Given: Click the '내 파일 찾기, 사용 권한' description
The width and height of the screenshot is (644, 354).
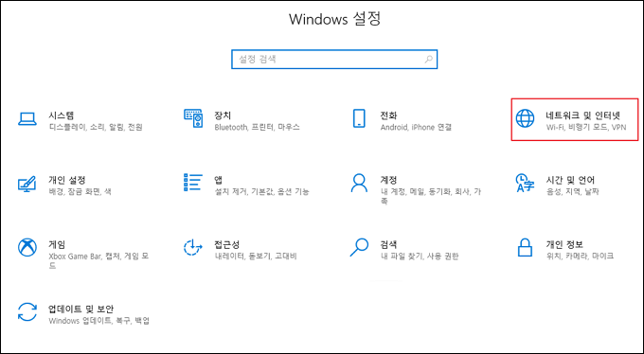Looking at the screenshot, I should point(420,256).
